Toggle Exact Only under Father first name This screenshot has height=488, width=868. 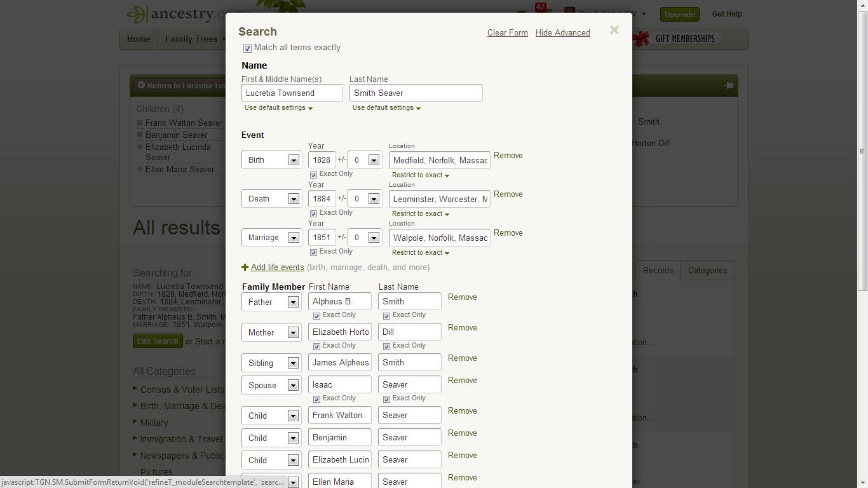click(x=316, y=316)
